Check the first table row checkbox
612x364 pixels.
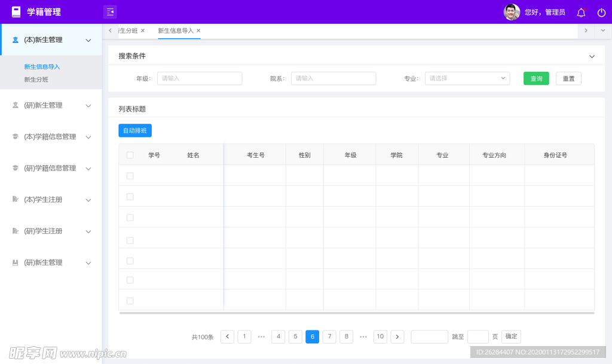[130, 176]
